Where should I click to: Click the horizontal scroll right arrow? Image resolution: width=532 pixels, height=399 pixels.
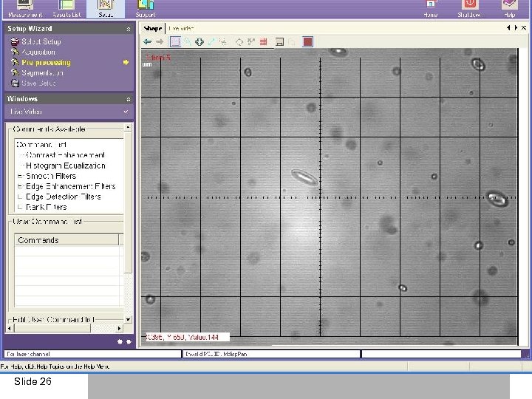119,328
